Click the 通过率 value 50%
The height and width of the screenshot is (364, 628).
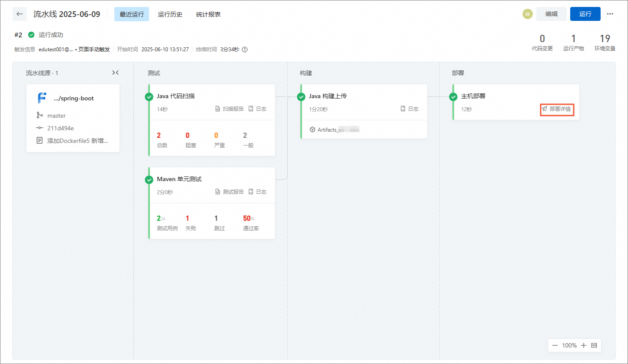249,218
